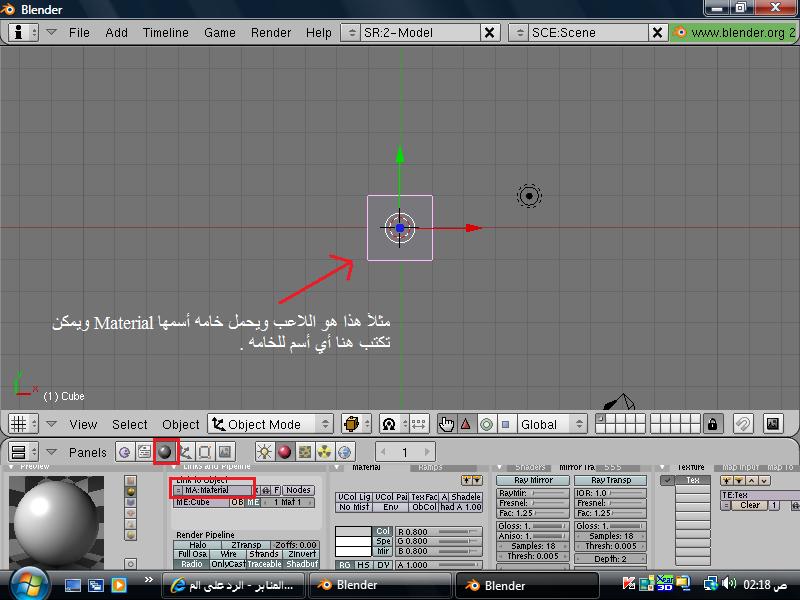Click the MA:Material name field
This screenshot has width=800, height=600.
click(x=217, y=490)
